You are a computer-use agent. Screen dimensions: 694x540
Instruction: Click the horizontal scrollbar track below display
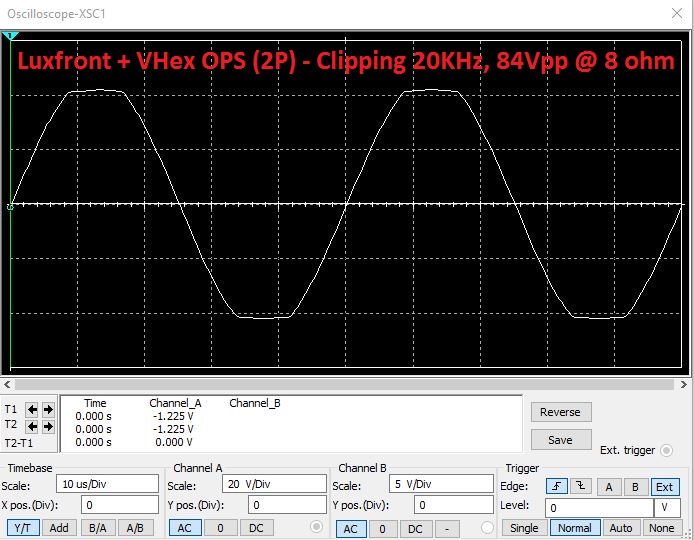pyautogui.click(x=345, y=384)
